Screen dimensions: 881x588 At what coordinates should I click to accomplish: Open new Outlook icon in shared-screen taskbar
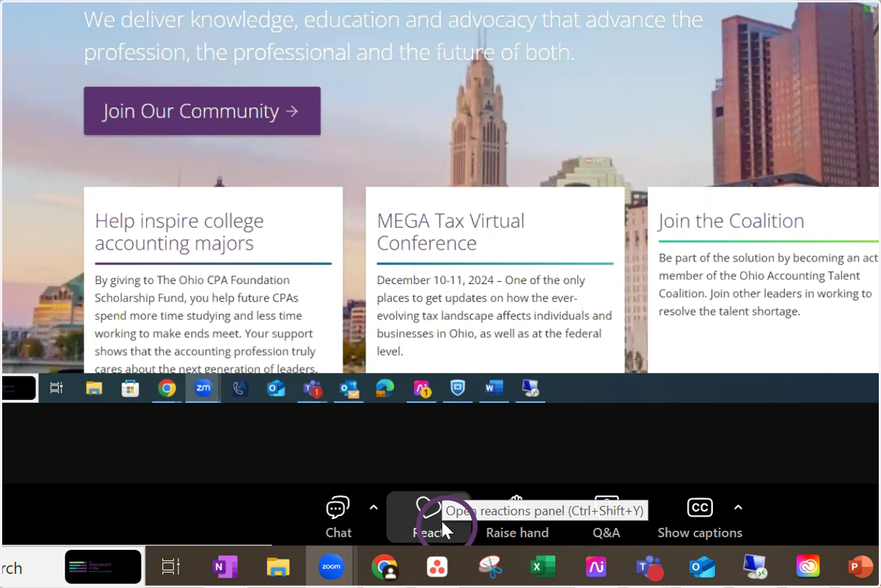tap(276, 388)
